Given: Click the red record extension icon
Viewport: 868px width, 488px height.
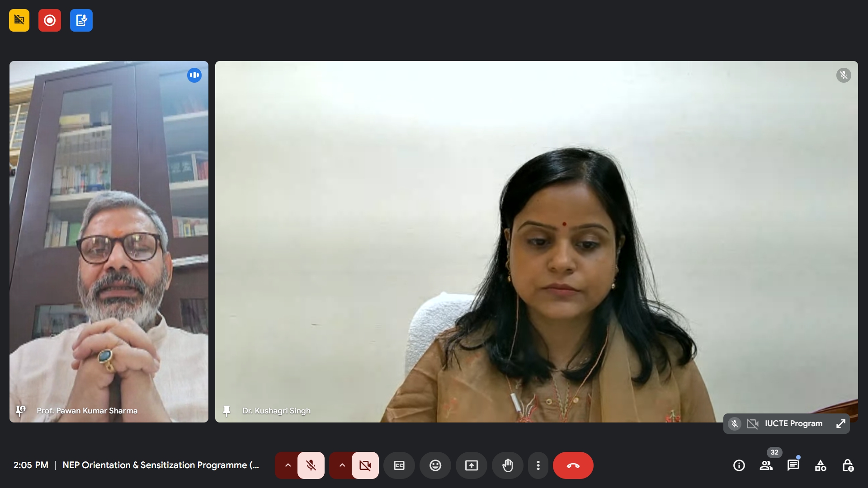Looking at the screenshot, I should (50, 20).
